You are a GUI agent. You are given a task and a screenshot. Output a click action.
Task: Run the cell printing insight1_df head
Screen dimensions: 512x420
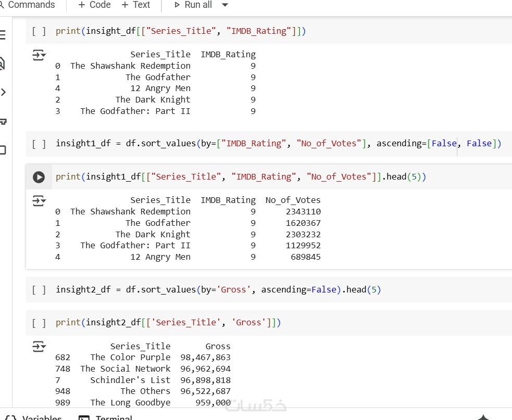39,177
